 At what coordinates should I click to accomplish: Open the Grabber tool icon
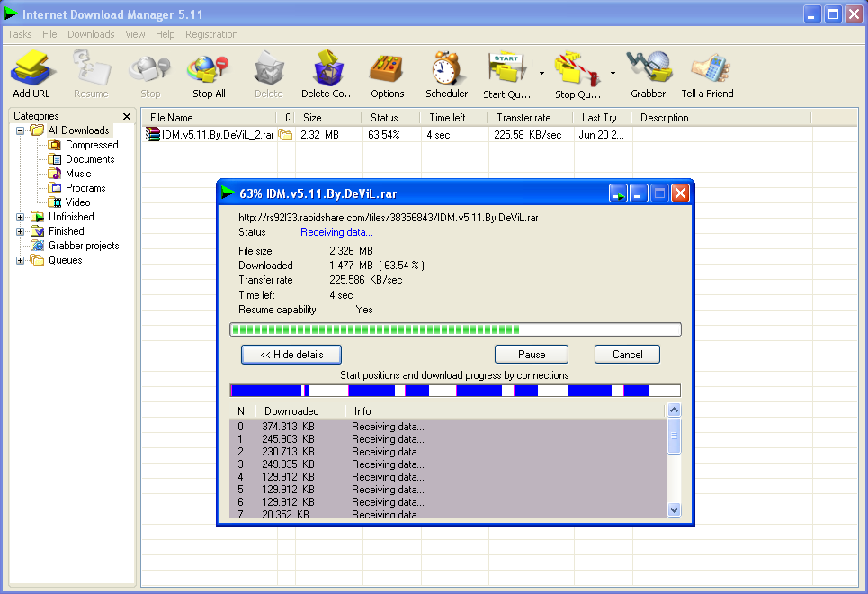(649, 74)
